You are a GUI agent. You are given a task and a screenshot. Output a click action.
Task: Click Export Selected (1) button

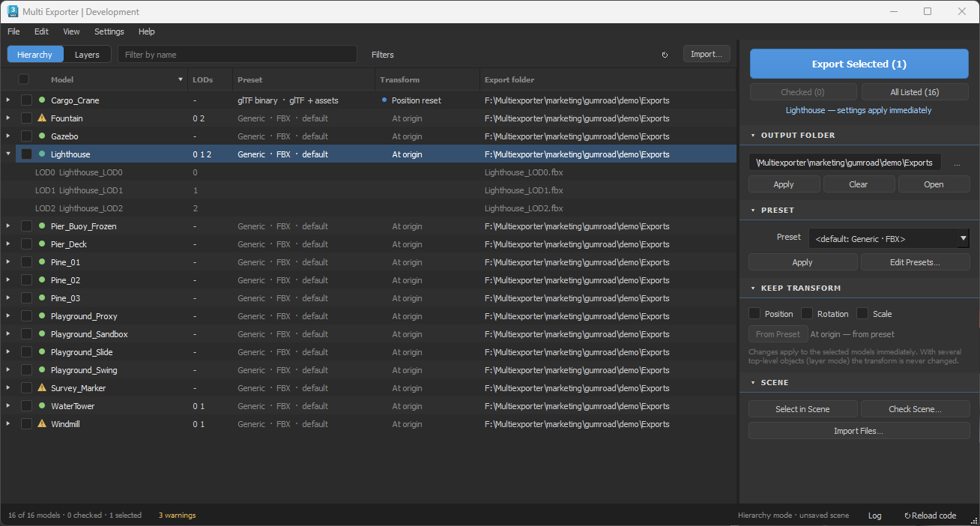859,64
